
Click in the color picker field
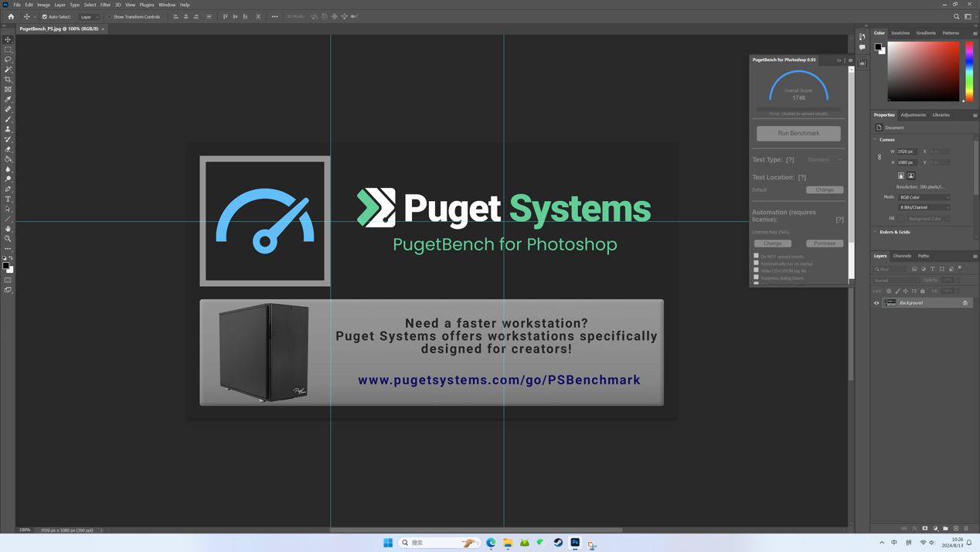pos(923,71)
